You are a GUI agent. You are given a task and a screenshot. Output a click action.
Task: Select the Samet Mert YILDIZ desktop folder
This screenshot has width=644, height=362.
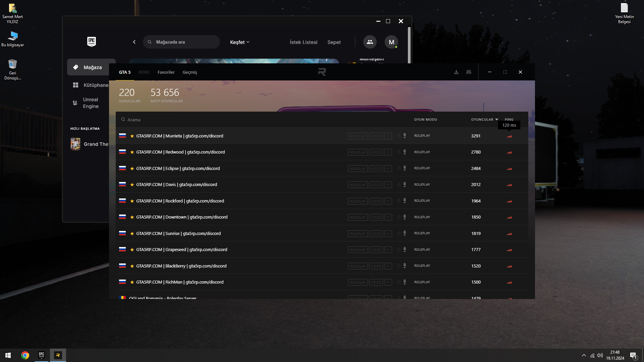[12, 13]
